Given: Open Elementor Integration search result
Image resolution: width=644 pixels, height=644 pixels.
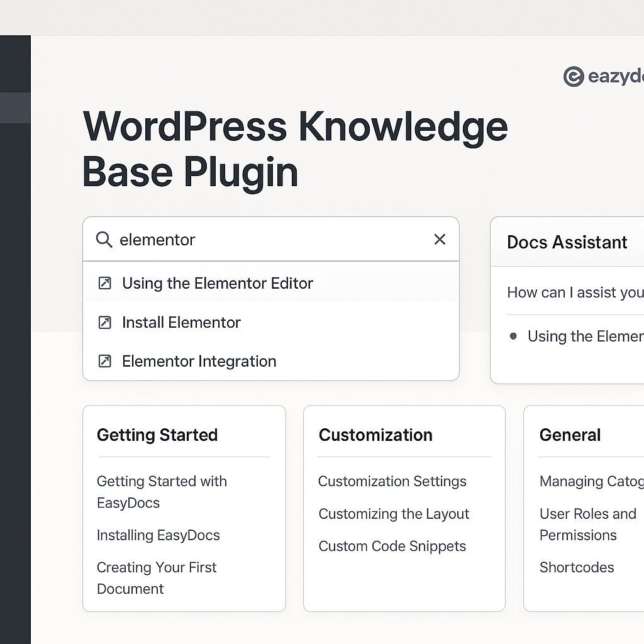Looking at the screenshot, I should pos(271,362).
